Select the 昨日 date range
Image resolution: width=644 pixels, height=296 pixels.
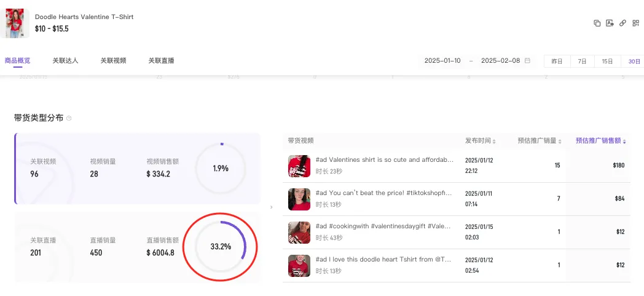point(557,62)
